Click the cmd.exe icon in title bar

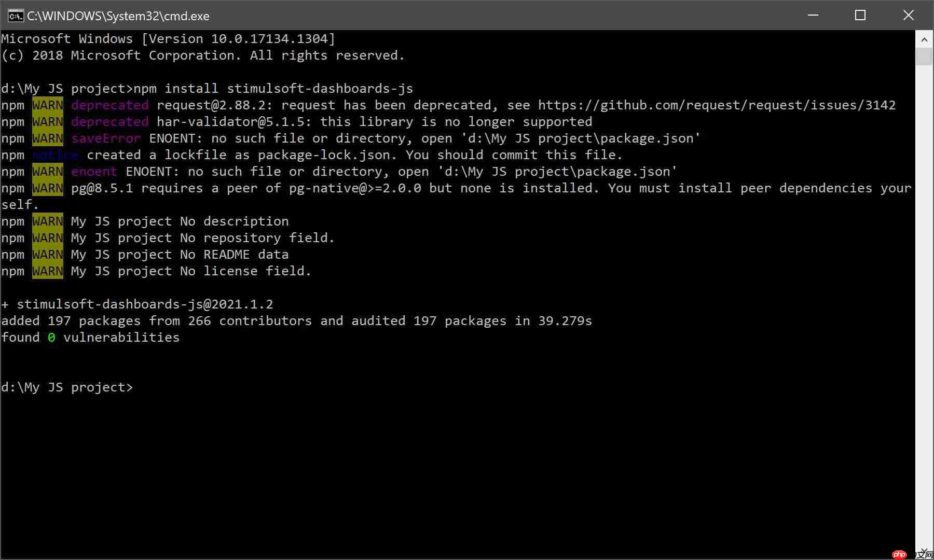coord(16,16)
